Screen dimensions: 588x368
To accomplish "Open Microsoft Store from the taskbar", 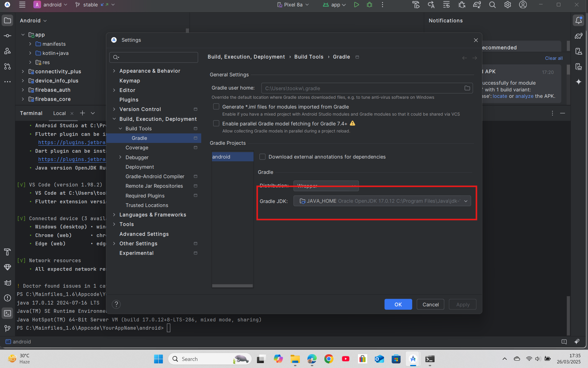I will click(396, 359).
